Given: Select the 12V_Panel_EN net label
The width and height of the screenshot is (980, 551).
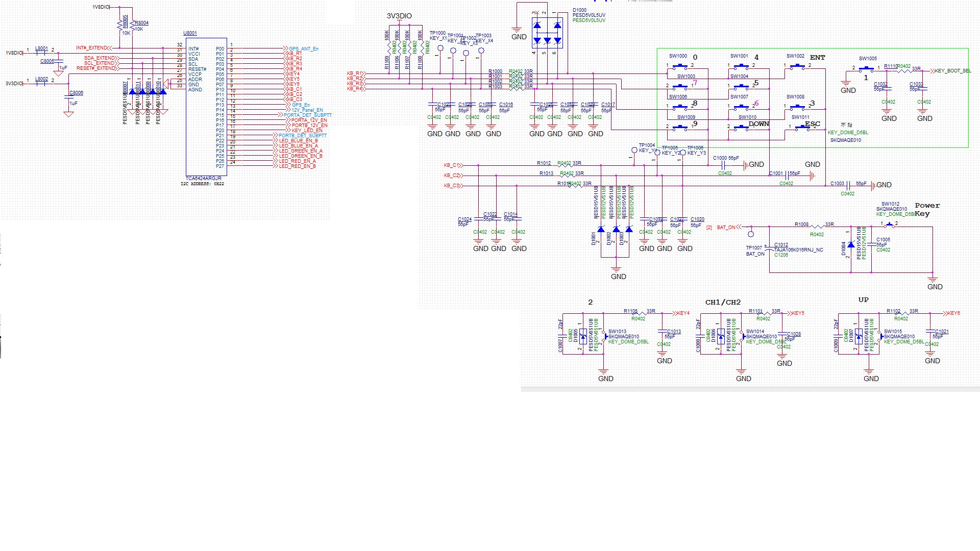Looking at the screenshot, I should [307, 110].
